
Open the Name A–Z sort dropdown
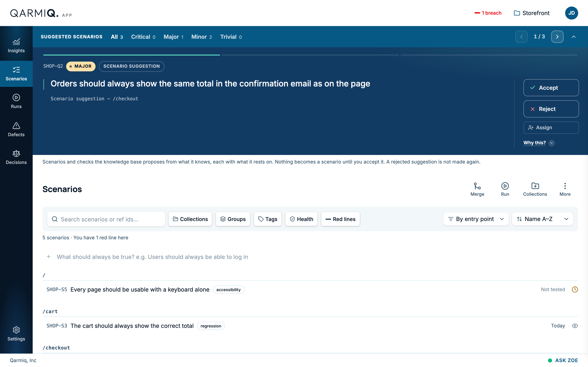point(542,219)
